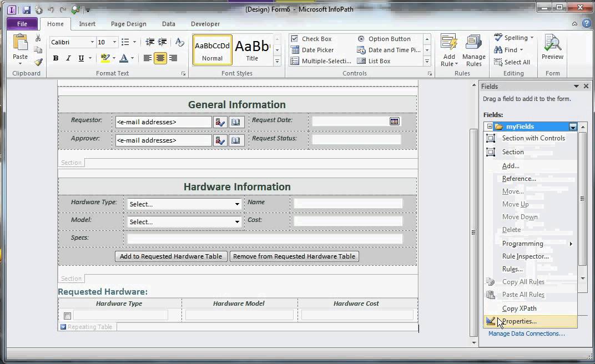The height and width of the screenshot is (364, 595).
Task: Open the Model Select dropdown
Action: [x=237, y=222]
